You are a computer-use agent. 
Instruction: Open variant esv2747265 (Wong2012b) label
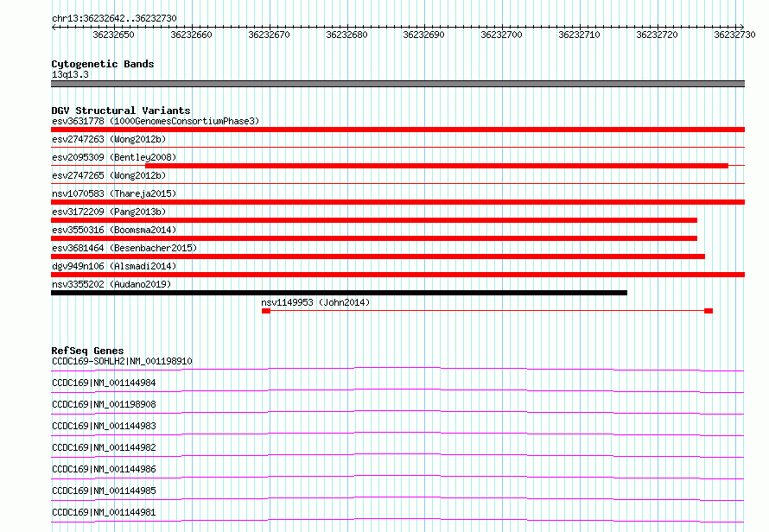(109, 175)
